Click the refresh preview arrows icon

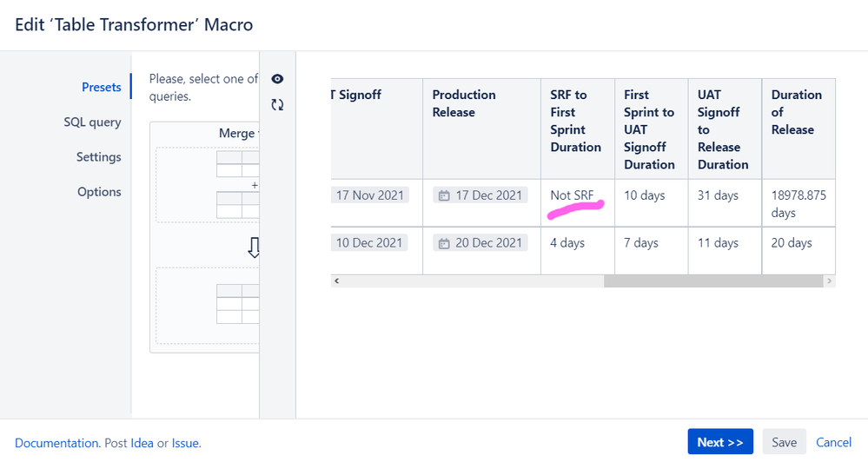click(277, 104)
